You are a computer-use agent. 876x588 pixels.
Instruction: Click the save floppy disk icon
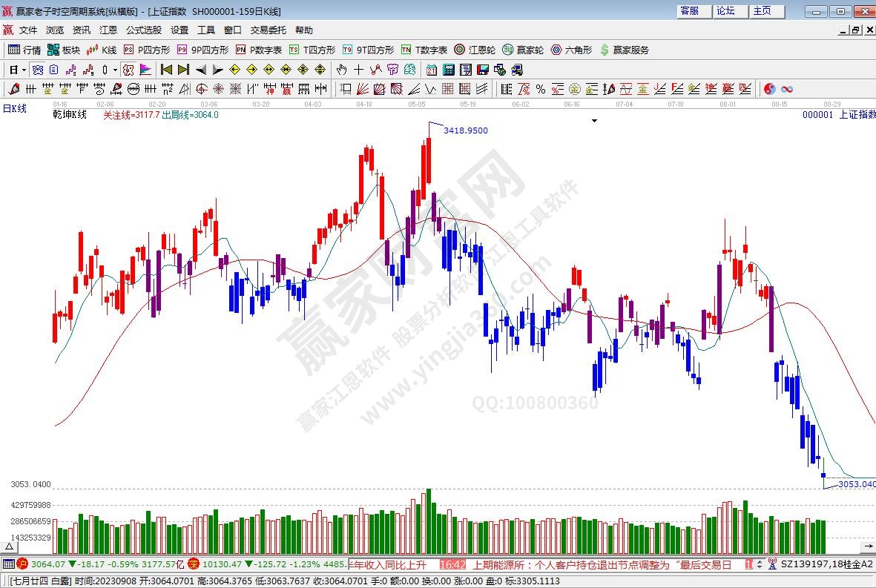483,70
